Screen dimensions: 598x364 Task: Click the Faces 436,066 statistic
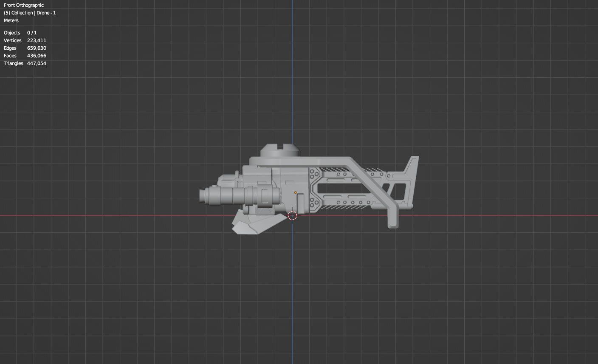25,56
